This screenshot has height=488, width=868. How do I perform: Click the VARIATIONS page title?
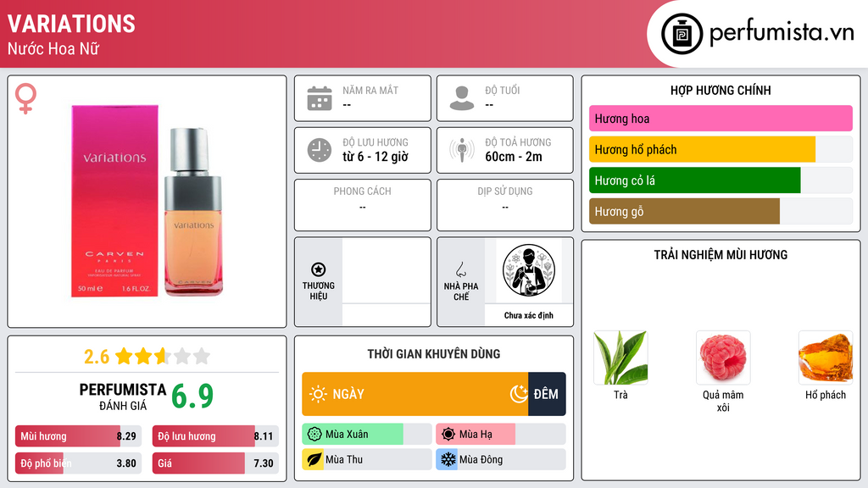tap(71, 24)
